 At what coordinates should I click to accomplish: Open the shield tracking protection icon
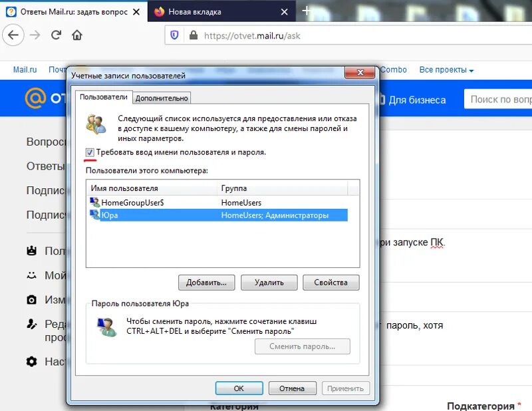174,35
